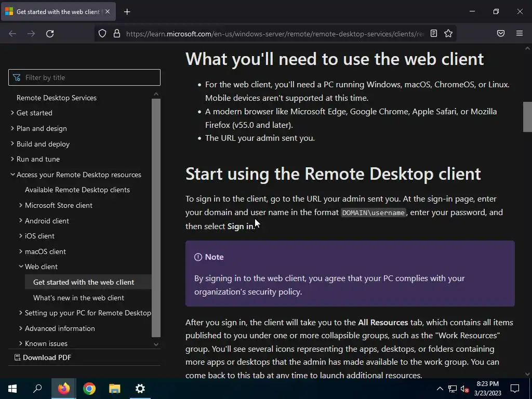
Task: Open the Windows Start menu
Action: [12, 389]
